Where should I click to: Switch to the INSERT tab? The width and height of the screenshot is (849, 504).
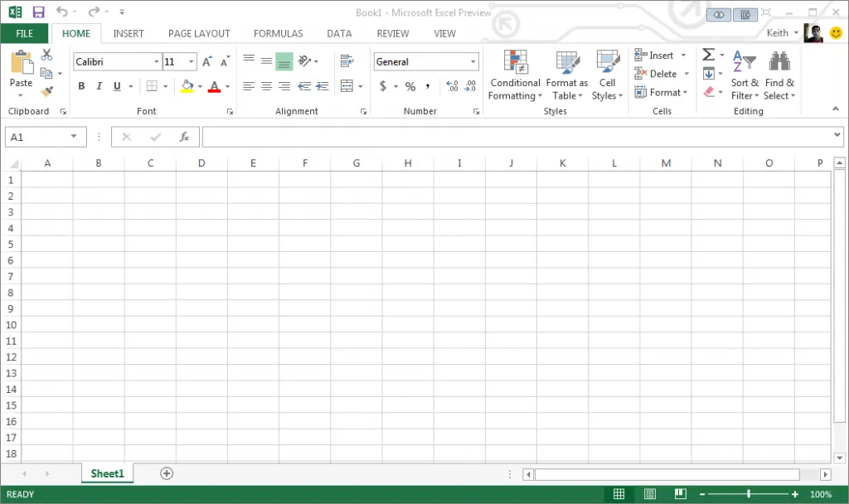129,33
